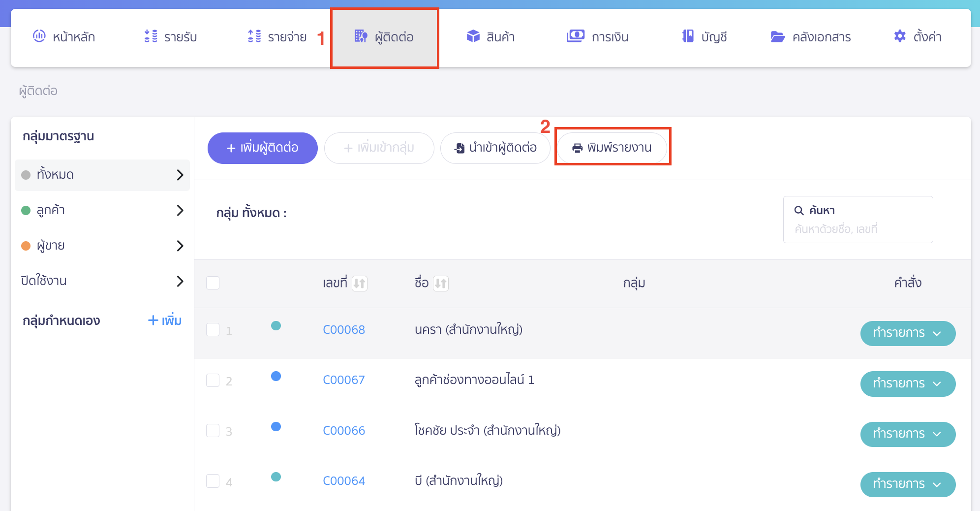Focus the ค้นหา search field

tap(857, 229)
